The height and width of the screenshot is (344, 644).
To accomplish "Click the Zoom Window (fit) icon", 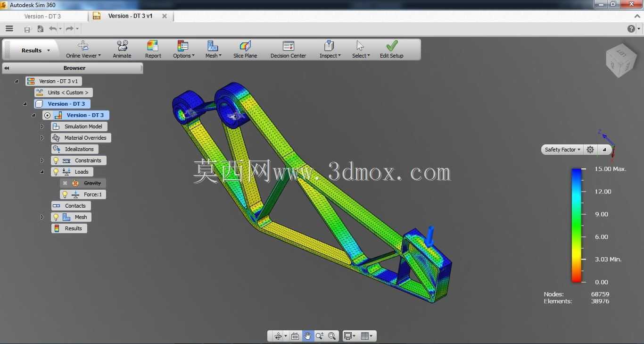I will pyautogui.click(x=332, y=336).
